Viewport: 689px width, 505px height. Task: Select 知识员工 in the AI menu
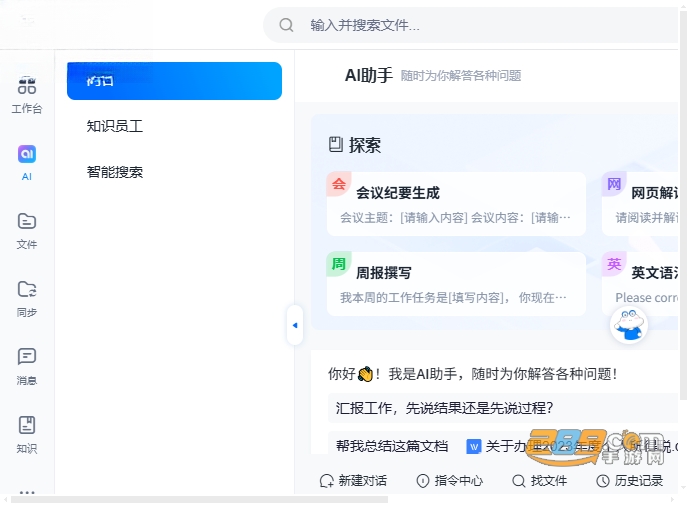tap(115, 126)
